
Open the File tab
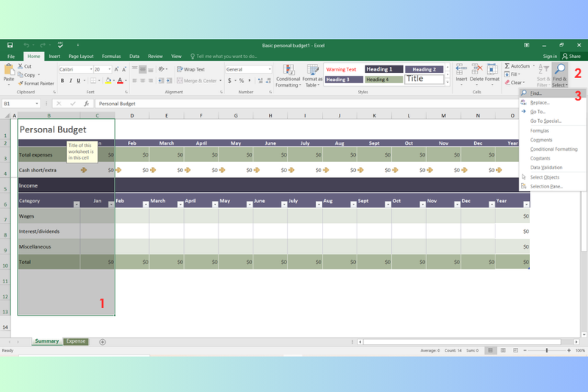[x=11, y=57]
